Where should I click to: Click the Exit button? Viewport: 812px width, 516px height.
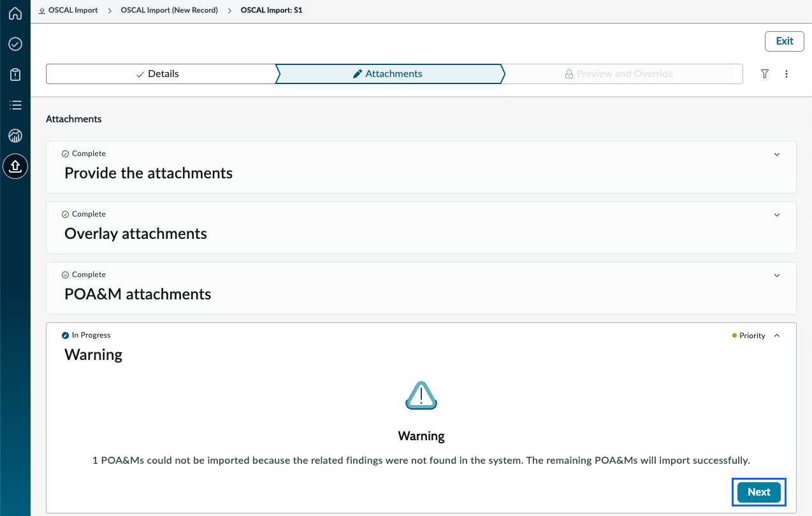tap(785, 41)
